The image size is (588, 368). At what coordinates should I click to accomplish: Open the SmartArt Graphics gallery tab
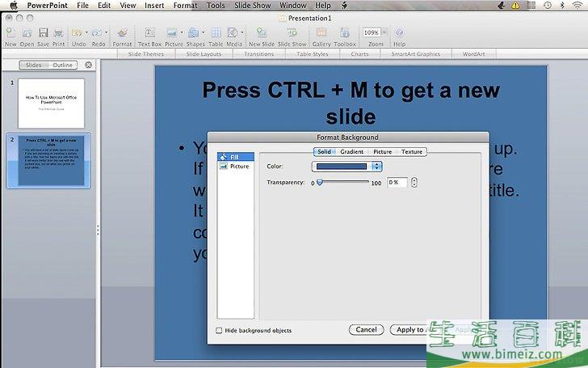415,54
